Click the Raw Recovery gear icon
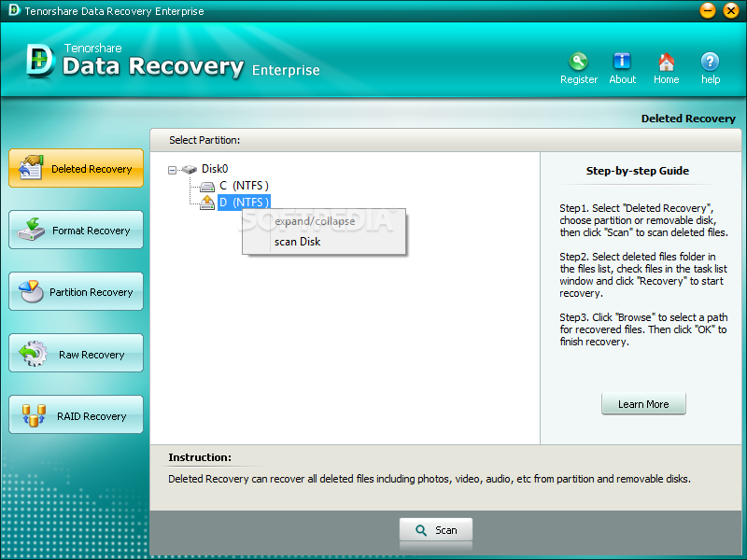747x560 pixels. 33,354
